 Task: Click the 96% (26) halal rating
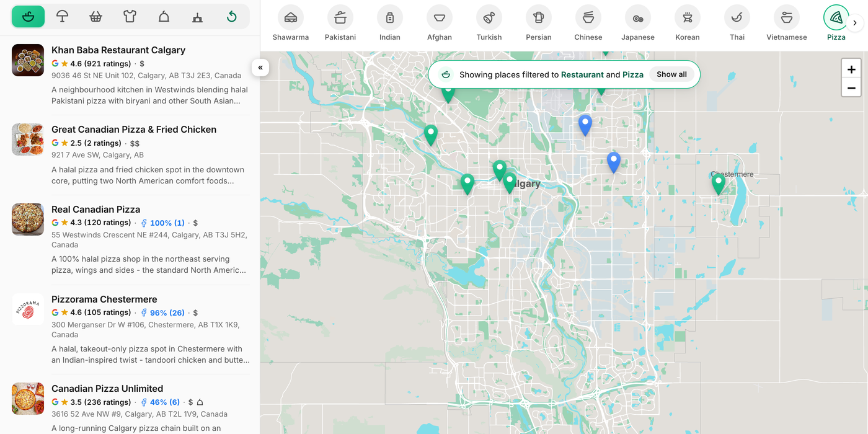coord(163,312)
